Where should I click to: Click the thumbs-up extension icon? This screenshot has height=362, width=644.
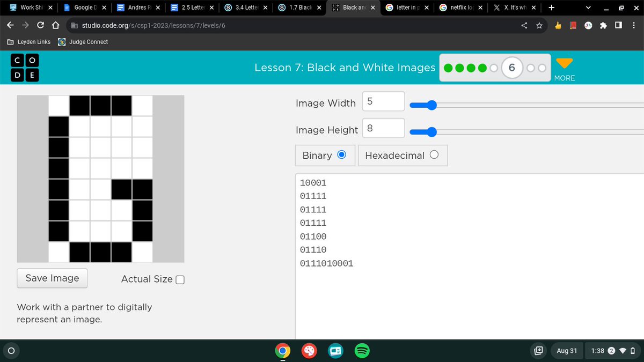pyautogui.click(x=558, y=25)
